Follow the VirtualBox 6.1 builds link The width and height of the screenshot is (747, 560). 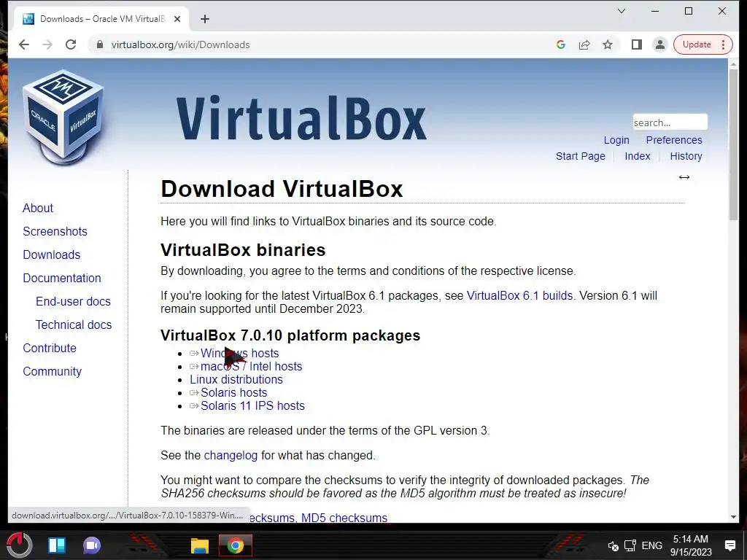(x=519, y=296)
